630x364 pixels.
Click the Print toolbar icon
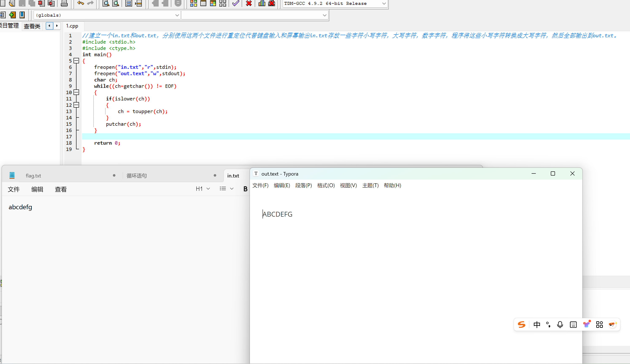pos(64,3)
